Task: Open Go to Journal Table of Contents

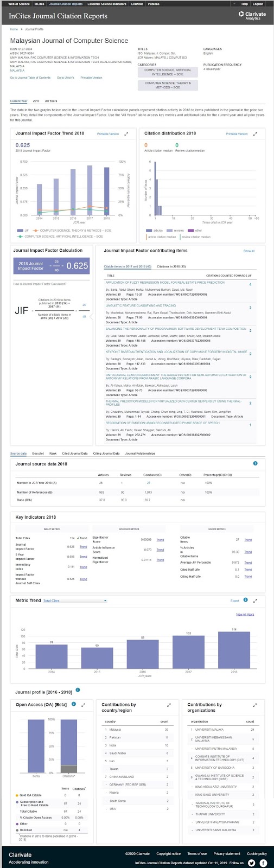Action: click(x=30, y=78)
